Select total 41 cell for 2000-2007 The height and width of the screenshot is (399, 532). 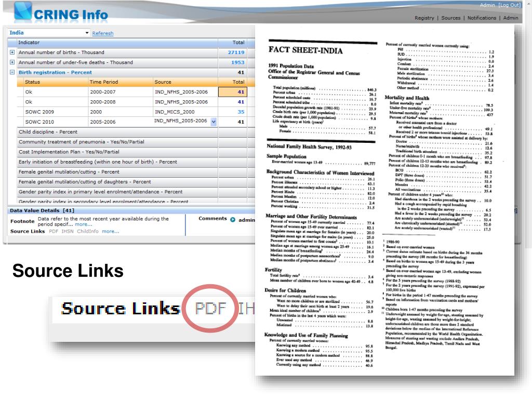(x=233, y=92)
